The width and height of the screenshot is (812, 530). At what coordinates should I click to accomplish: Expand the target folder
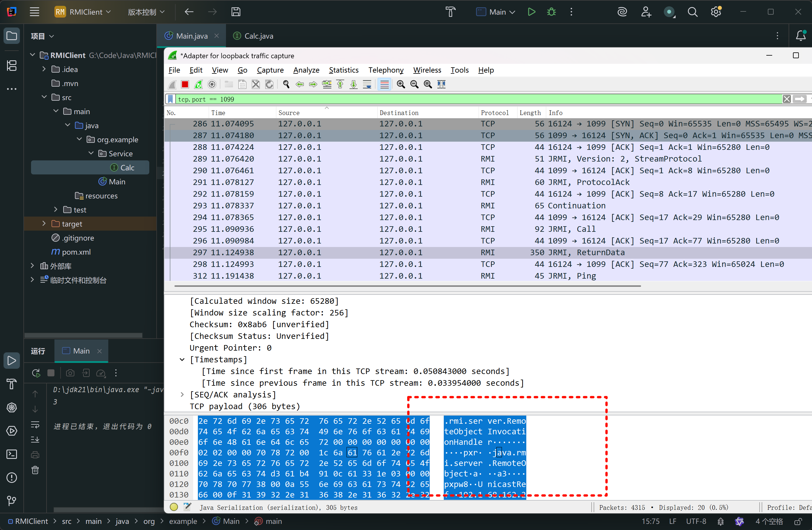click(44, 224)
